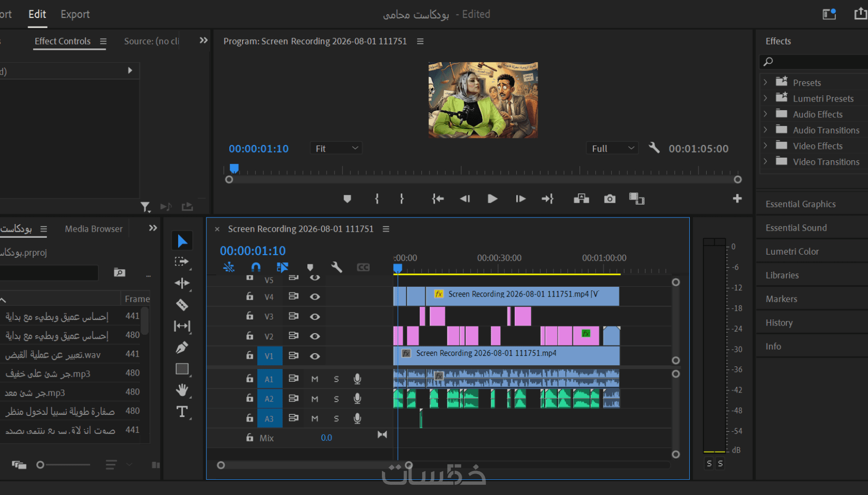Open the Fit zoom level dropdown

click(336, 148)
